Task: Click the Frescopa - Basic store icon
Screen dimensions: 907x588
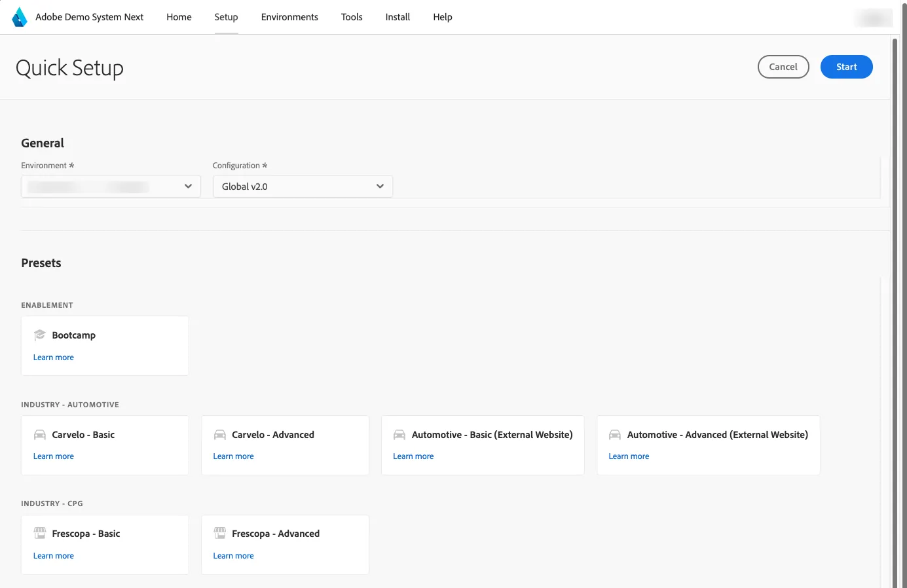Action: pos(40,533)
